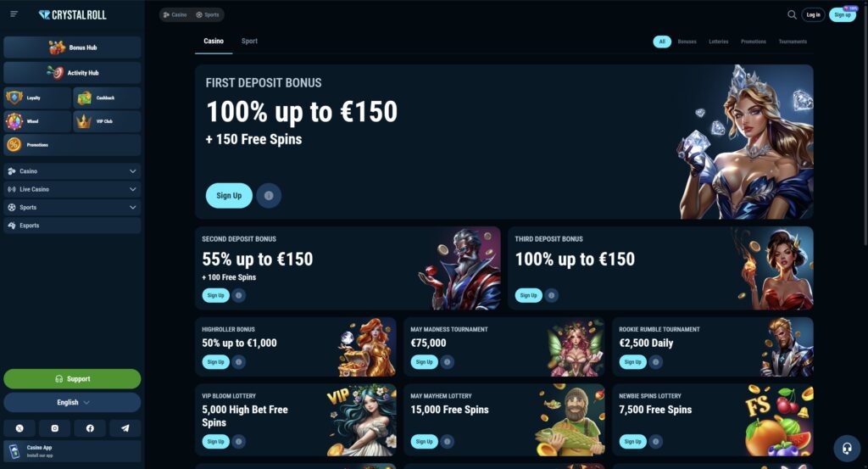
Task: Click the green Support button
Action: 72,379
